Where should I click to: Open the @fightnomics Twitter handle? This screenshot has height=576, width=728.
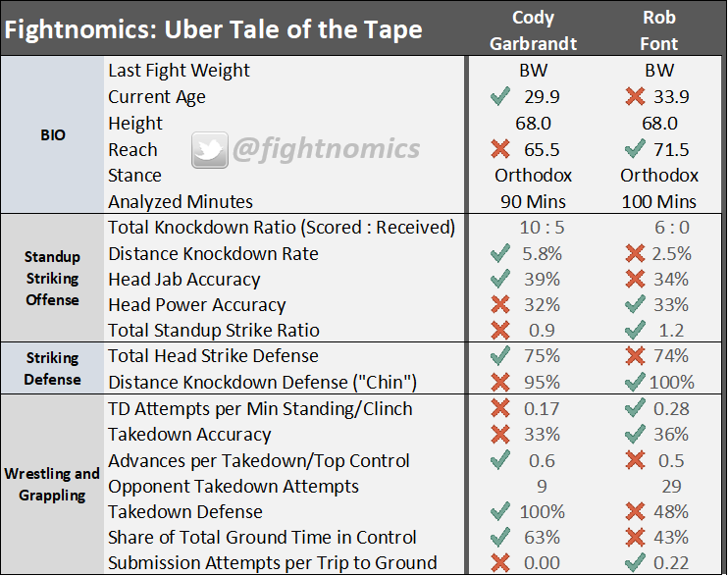pos(325,149)
